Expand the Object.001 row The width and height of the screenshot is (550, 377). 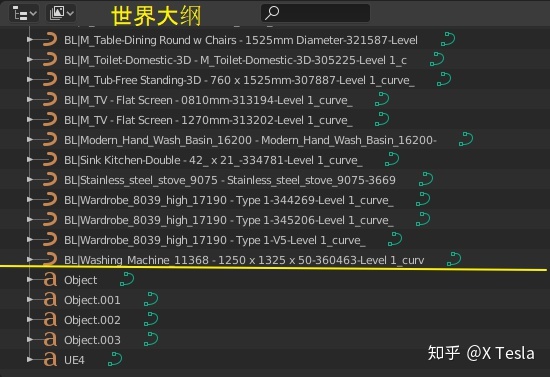point(30,299)
